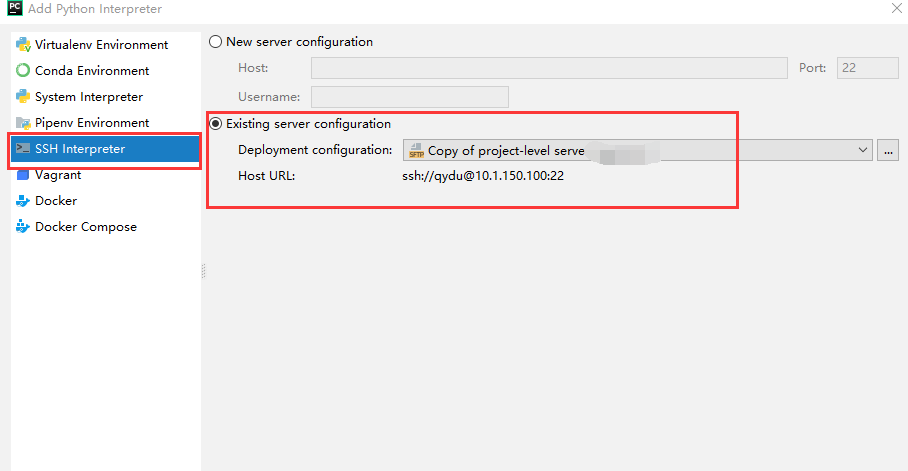Click the blue Vagrant icon
Screen dimensions: 908x471
coord(23,174)
